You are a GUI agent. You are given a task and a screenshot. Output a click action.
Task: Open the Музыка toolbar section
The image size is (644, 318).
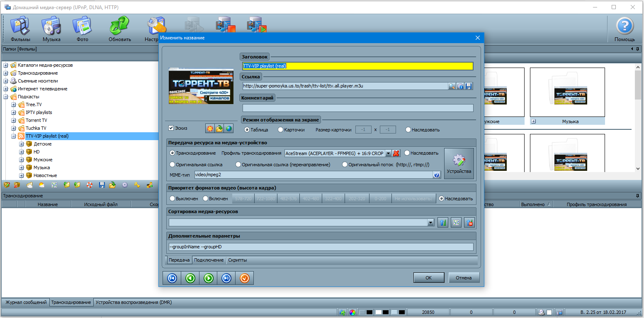51,29
